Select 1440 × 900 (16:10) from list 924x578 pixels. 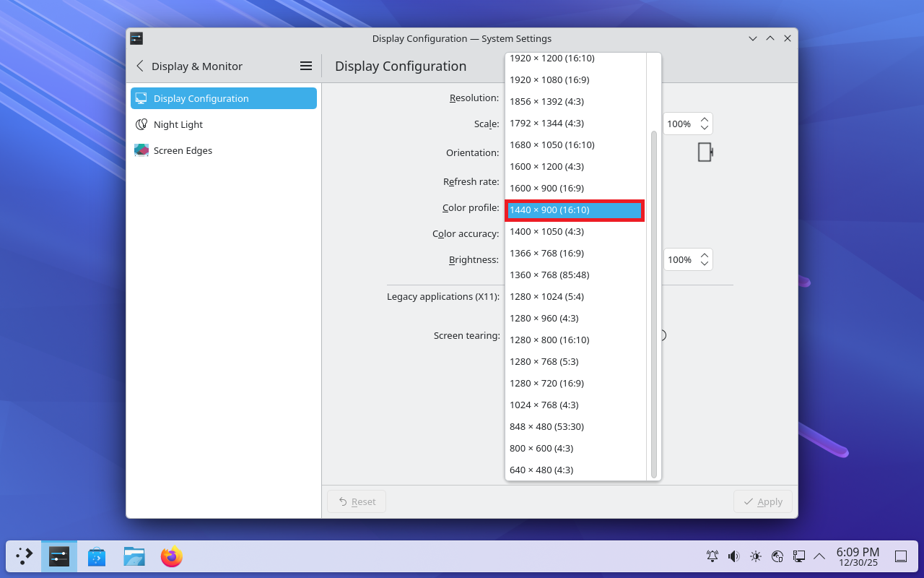pyautogui.click(x=574, y=210)
